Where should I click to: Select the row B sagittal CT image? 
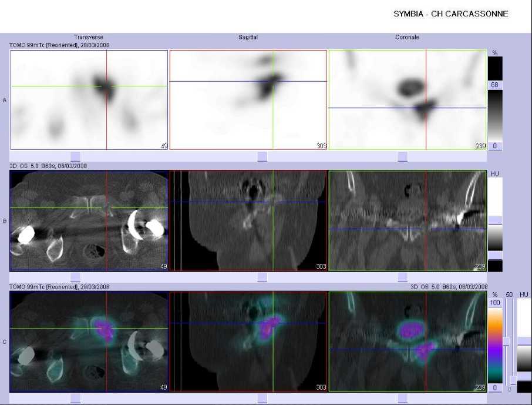[x=248, y=221]
